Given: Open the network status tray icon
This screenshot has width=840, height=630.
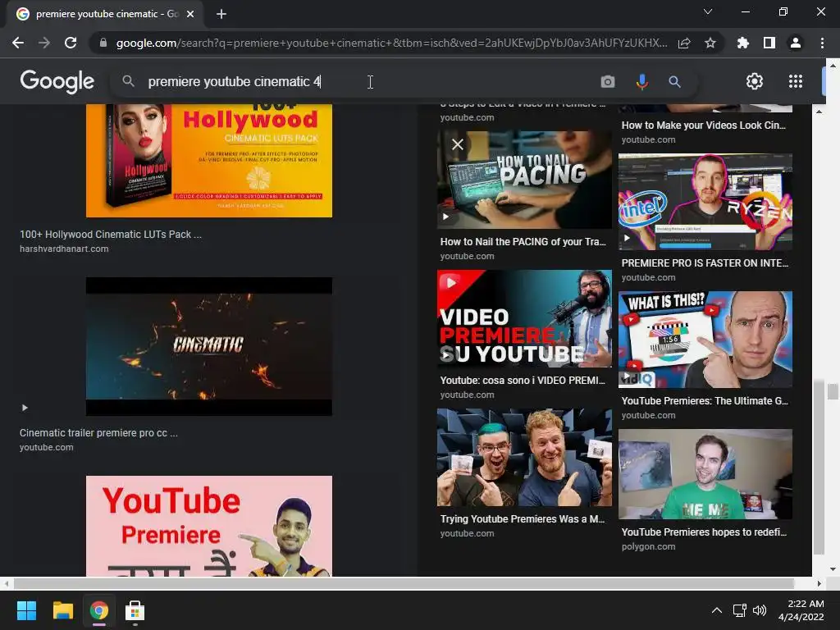Looking at the screenshot, I should (740, 610).
